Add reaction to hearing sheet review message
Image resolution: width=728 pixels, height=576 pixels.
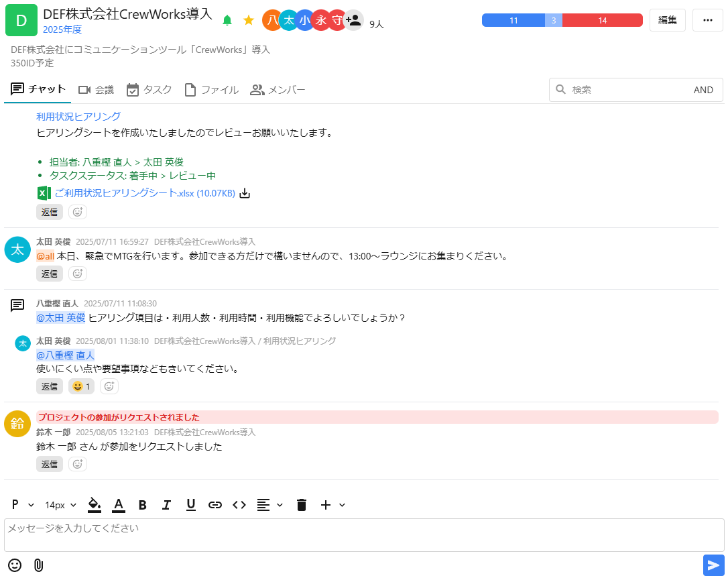pos(78,212)
